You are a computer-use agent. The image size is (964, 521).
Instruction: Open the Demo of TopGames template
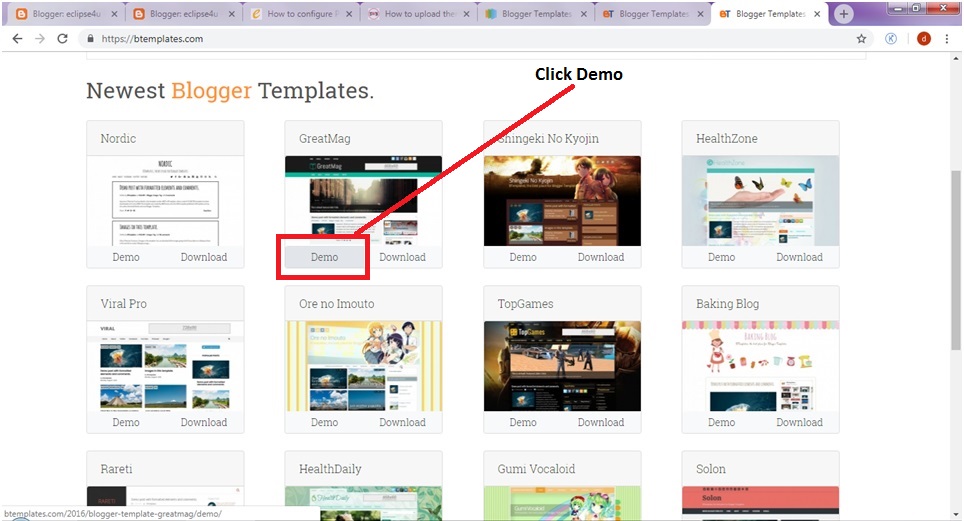(523, 423)
